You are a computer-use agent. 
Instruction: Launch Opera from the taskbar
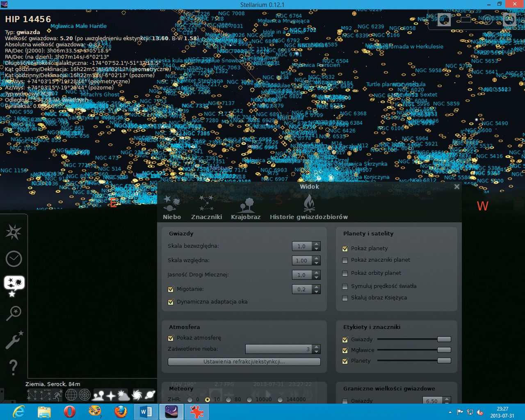coord(70,411)
